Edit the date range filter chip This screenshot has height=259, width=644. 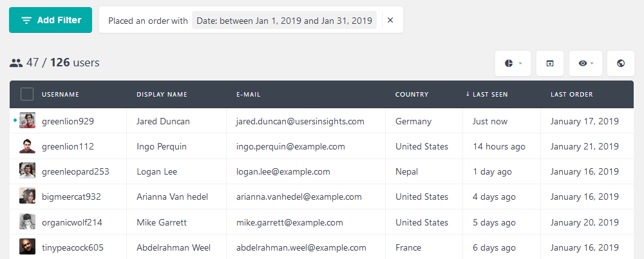pyautogui.click(x=284, y=21)
